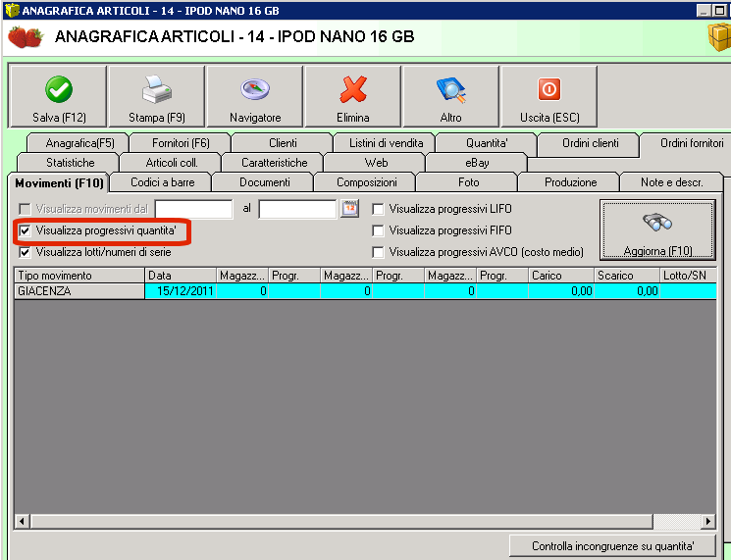Viewport: 731px width, 560px height.
Task: Click the Data column header
Action: coord(181,276)
